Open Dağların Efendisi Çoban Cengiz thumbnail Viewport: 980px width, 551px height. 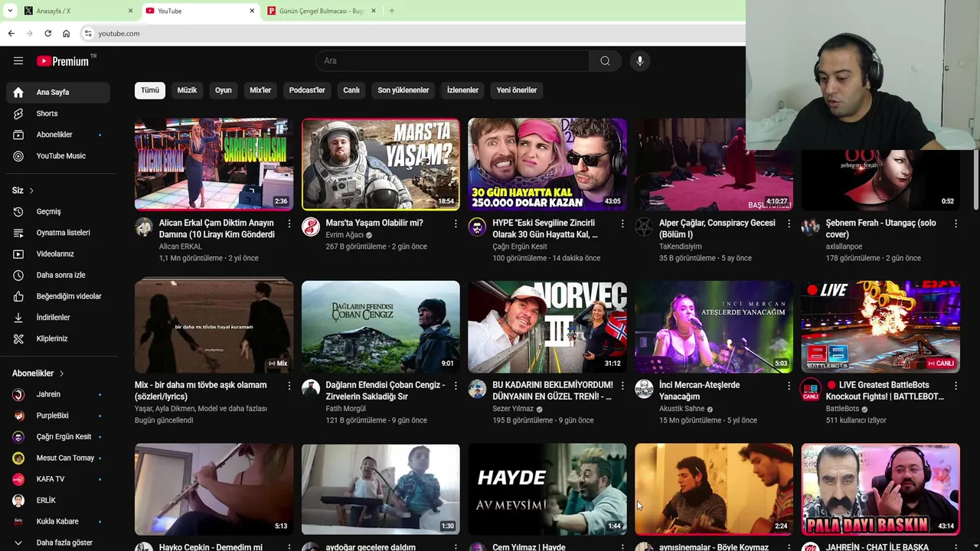pos(381,327)
